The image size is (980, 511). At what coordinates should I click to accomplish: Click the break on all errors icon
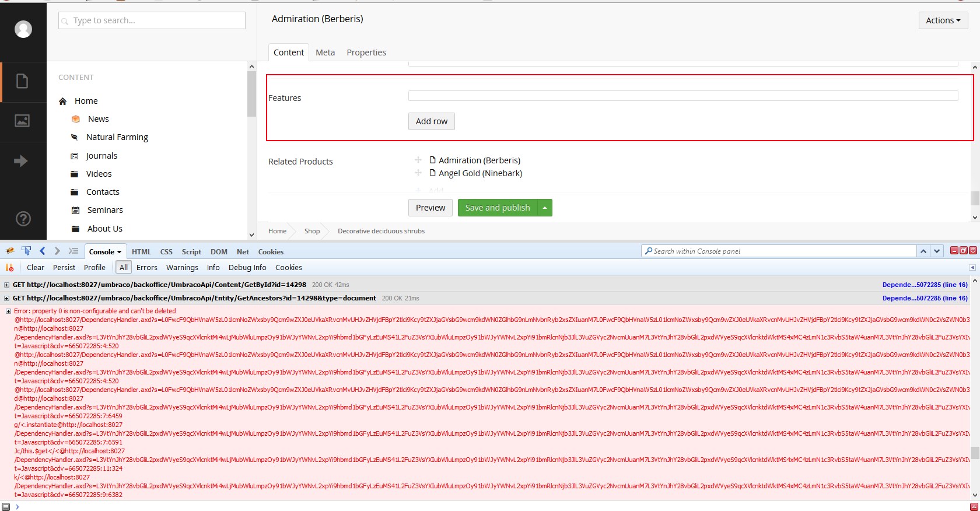tap(9, 267)
